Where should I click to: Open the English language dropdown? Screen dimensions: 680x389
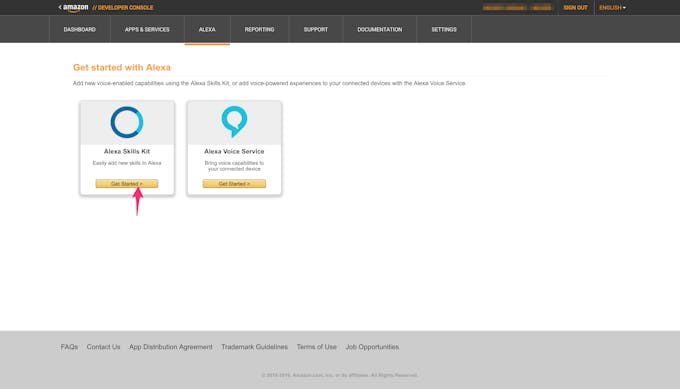coord(612,8)
